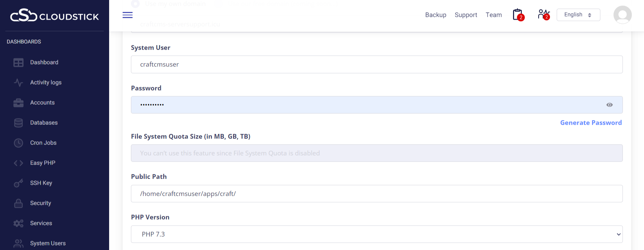Click the hamburger menu icon
The image size is (644, 250).
tap(127, 15)
